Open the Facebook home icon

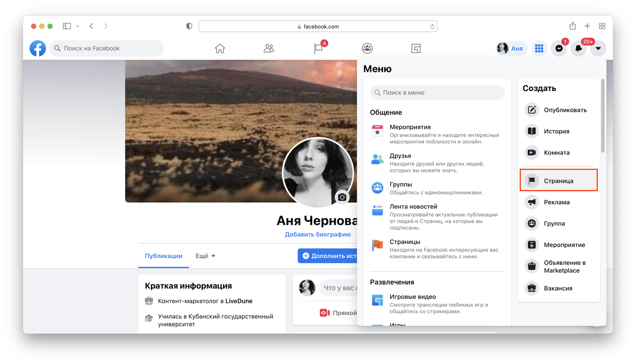click(x=220, y=48)
